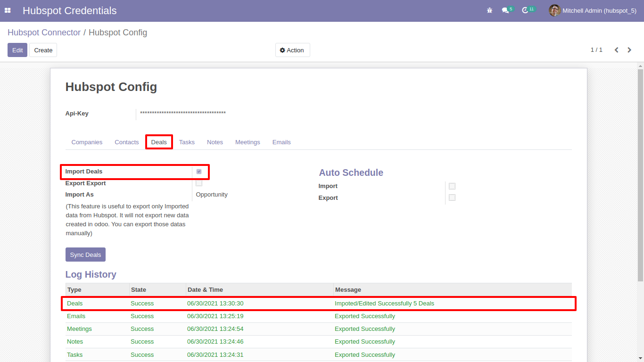Viewport: 644px width, 362px height.
Task: Sort by the Message column header
Action: [453, 289]
